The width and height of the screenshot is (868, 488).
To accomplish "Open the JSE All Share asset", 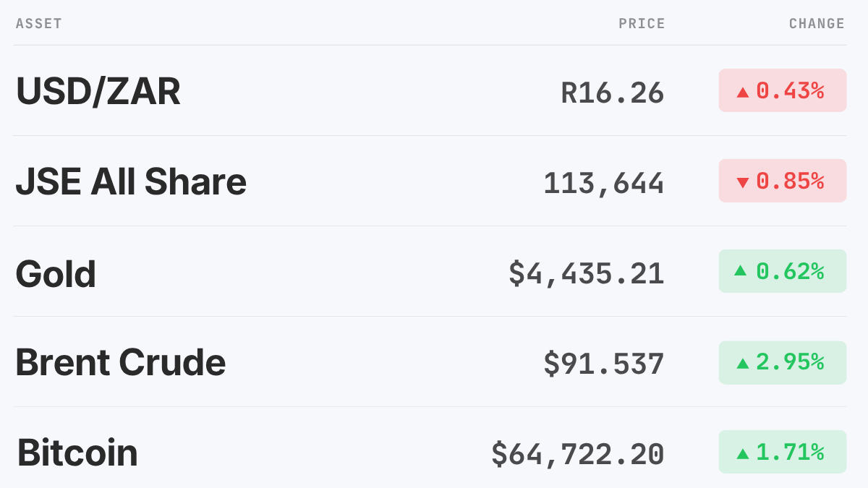I will [131, 181].
